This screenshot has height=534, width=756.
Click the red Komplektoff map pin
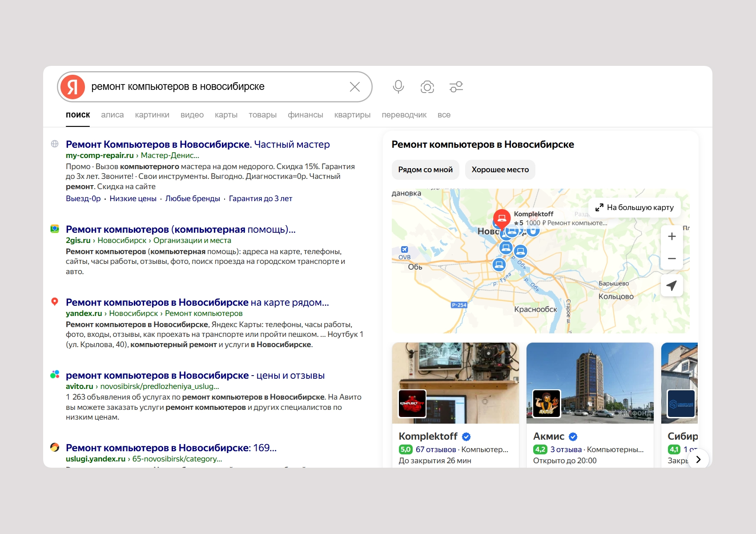point(502,218)
